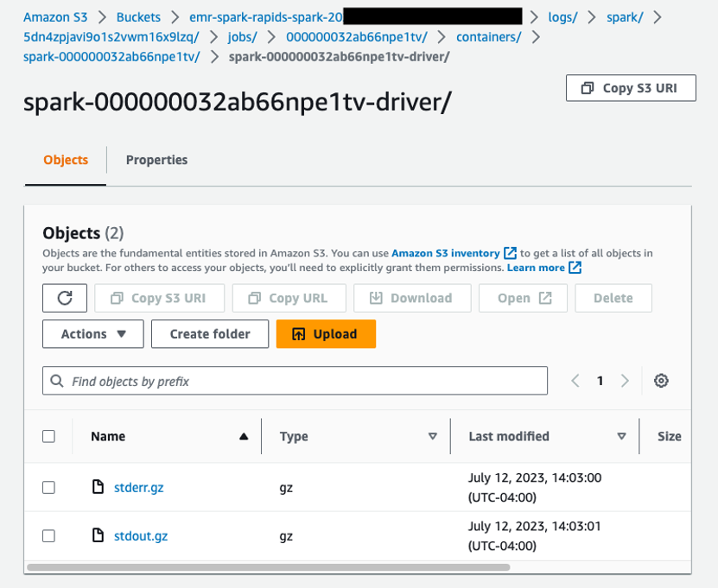
Task: Click the copy icon on Copy S3 URI
Action: coord(587,87)
